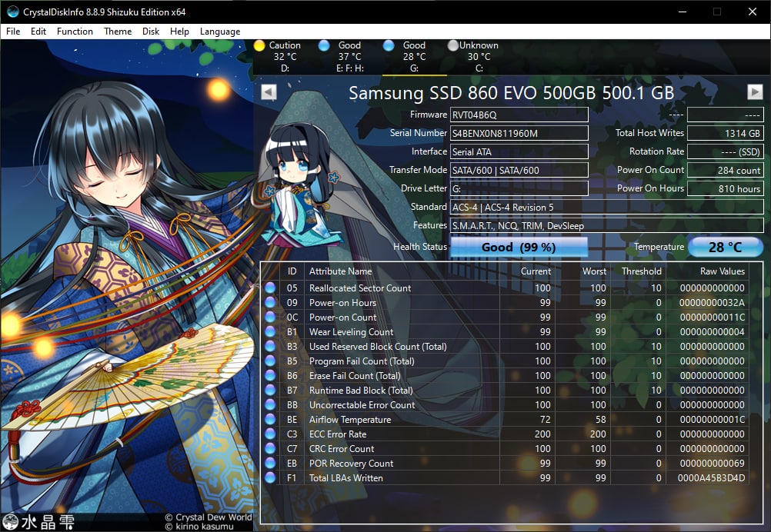Click status orb for Power-on Count row
Image resolution: width=771 pixels, height=532 pixels.
(270, 318)
